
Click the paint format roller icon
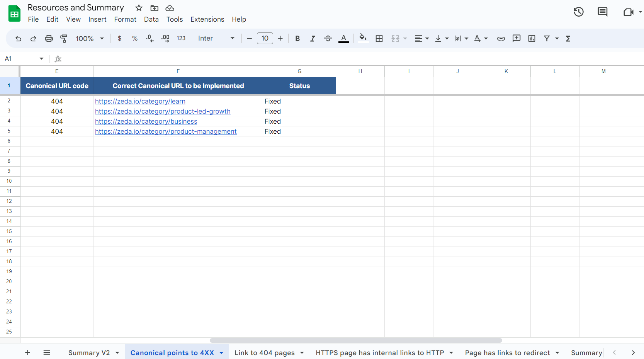[64, 38]
